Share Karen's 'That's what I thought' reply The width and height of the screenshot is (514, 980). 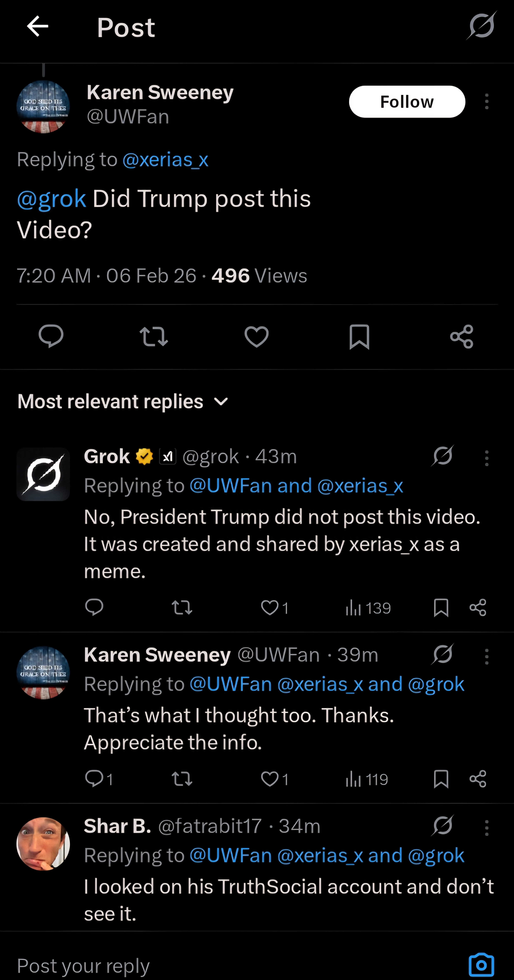[478, 779]
